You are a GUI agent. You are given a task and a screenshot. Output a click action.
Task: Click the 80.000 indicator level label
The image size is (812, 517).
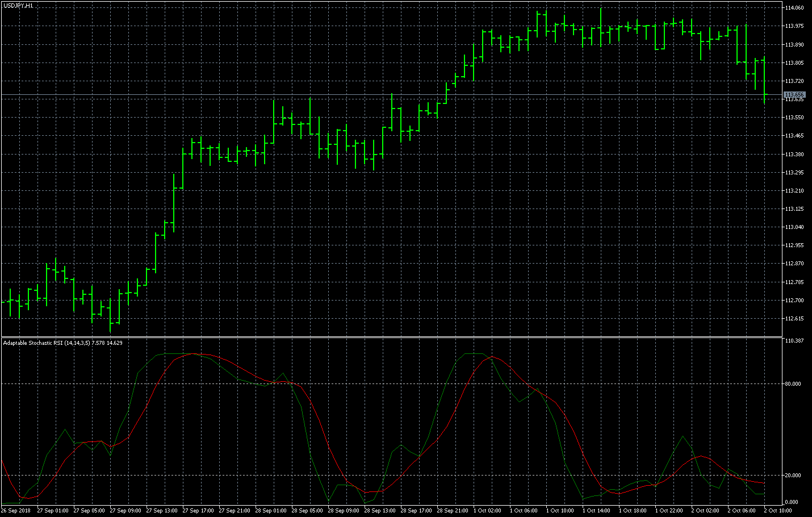[793, 384]
